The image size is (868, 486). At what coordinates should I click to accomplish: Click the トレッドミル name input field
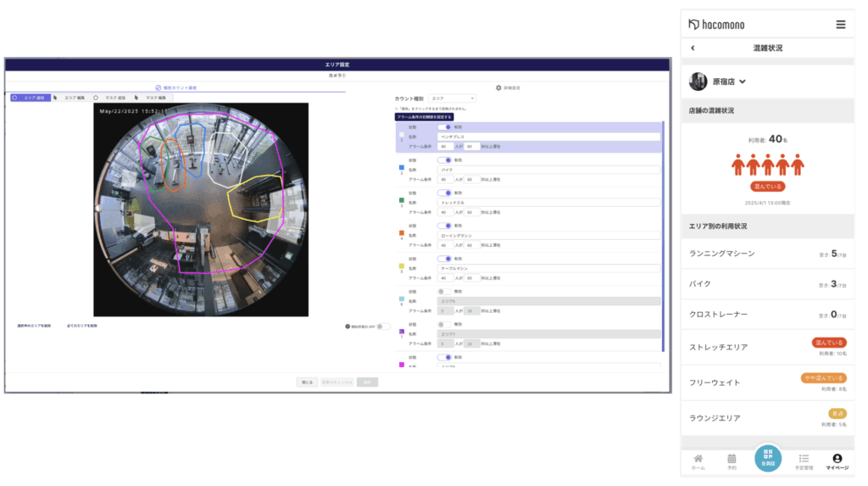[548, 203]
